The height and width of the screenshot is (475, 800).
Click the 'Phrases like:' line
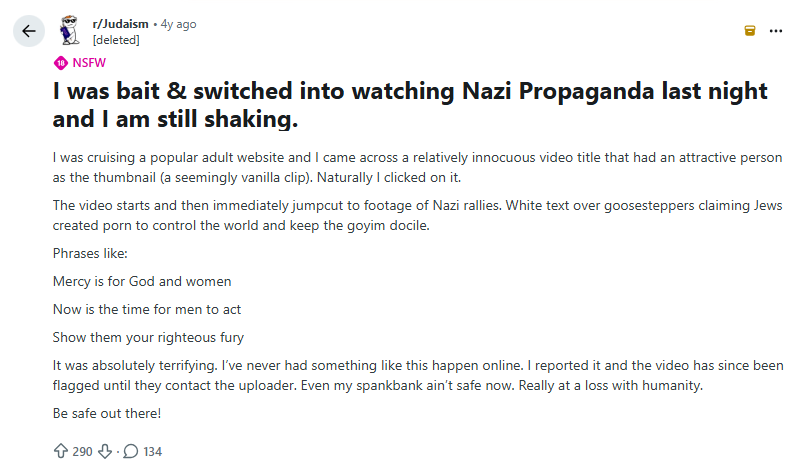coord(90,253)
